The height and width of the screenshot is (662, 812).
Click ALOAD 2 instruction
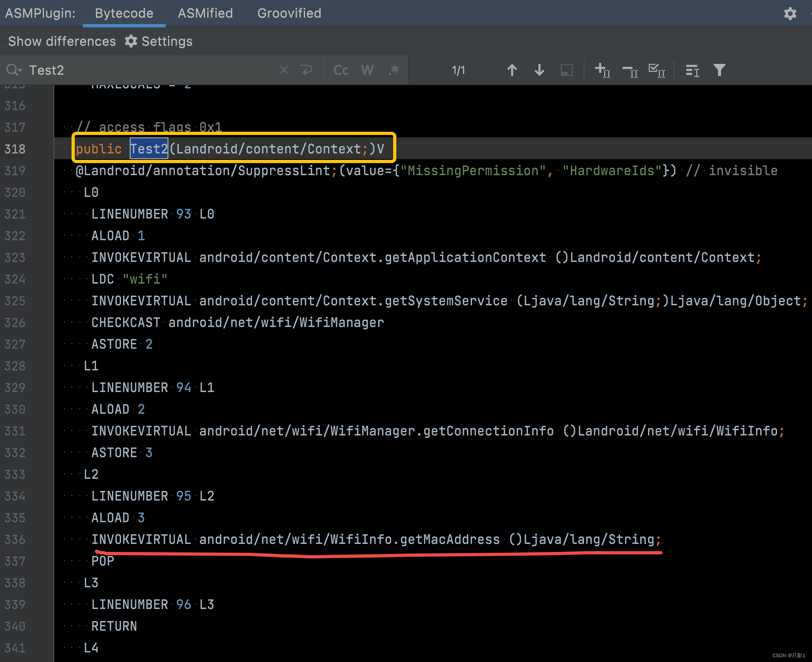point(118,409)
